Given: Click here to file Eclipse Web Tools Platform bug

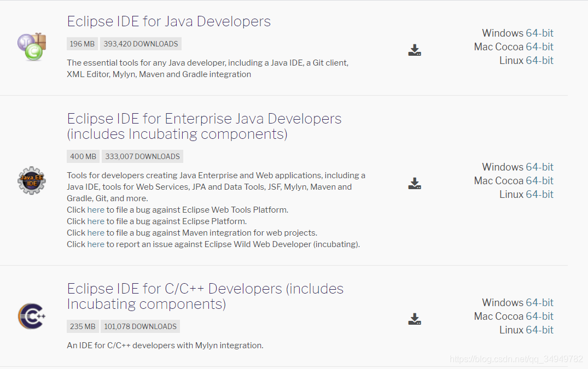Looking at the screenshot, I should coord(95,209).
